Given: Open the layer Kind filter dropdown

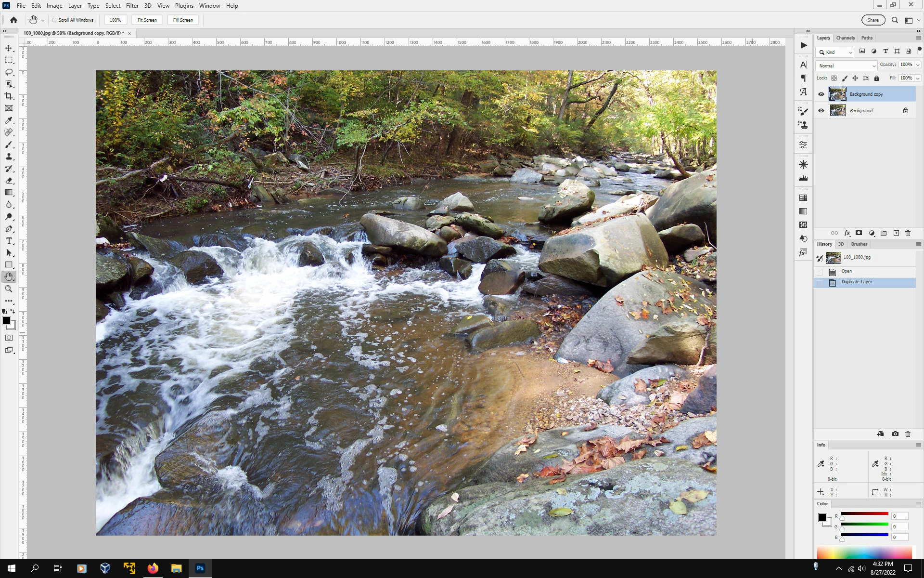Looking at the screenshot, I should [835, 52].
